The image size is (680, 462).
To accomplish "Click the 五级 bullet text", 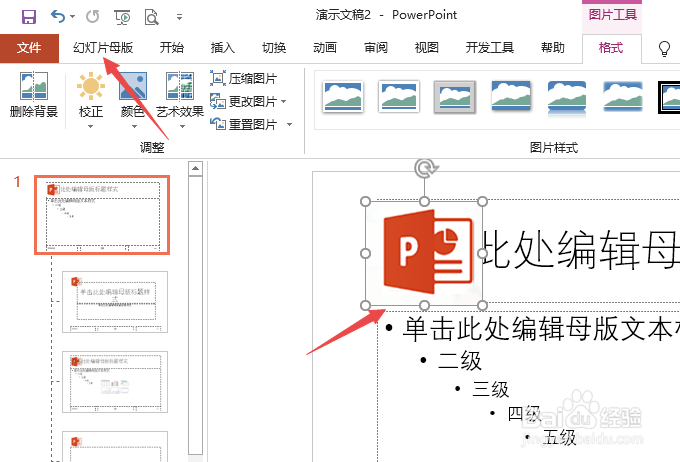I will [x=559, y=437].
